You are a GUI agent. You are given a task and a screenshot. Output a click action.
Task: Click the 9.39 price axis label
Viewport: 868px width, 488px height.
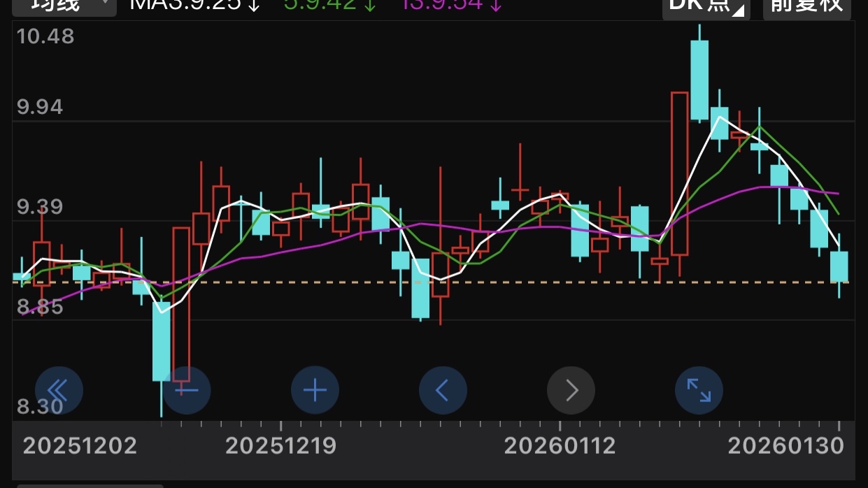click(40, 207)
